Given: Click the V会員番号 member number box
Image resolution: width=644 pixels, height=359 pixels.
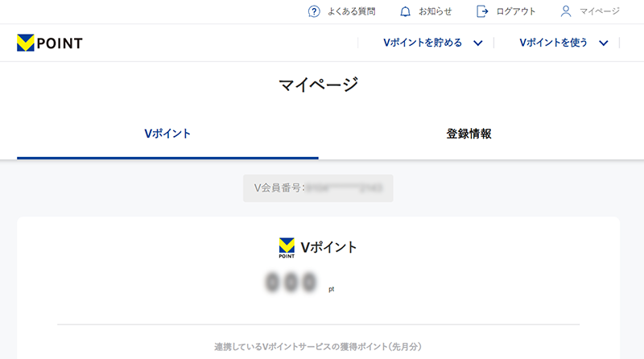Looking at the screenshot, I should 318,188.
